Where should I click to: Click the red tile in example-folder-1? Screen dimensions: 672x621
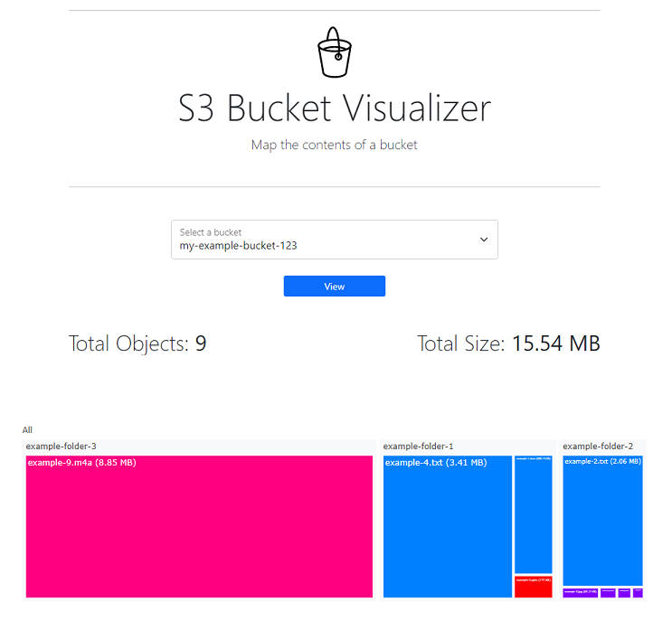(x=533, y=587)
